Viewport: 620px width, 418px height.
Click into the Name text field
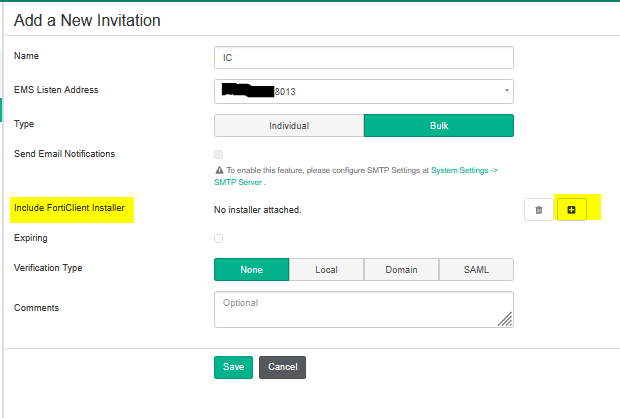tap(364, 58)
